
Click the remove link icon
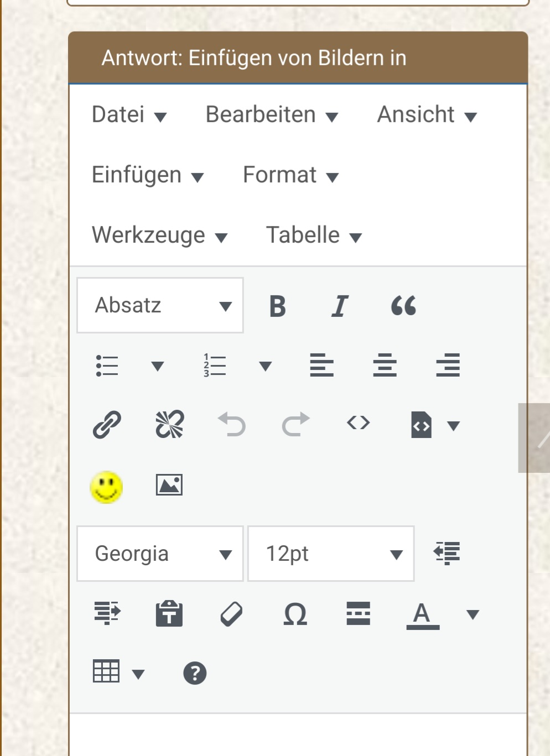click(x=170, y=425)
